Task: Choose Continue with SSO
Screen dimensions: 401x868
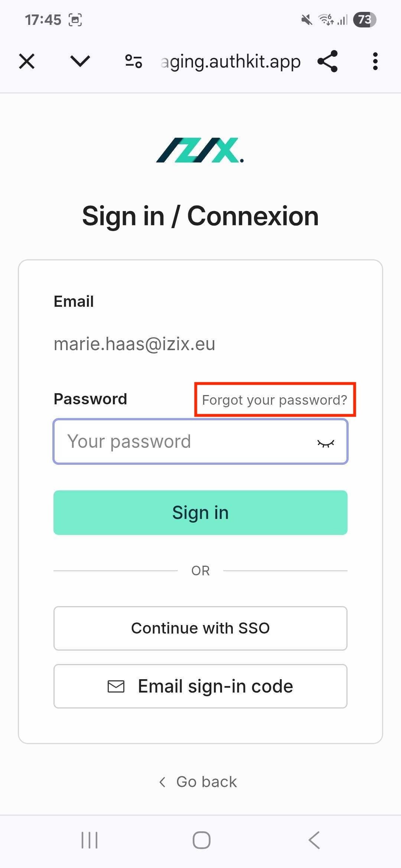Action: point(200,628)
